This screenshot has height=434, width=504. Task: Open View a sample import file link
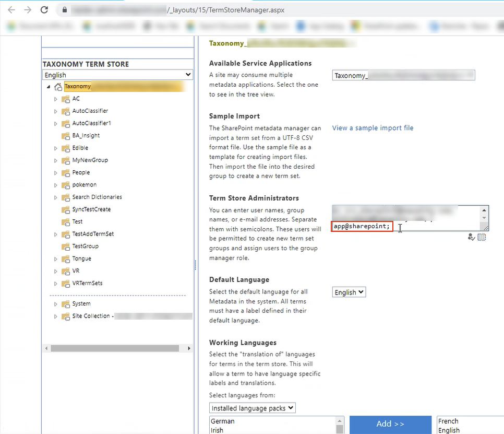pos(373,128)
